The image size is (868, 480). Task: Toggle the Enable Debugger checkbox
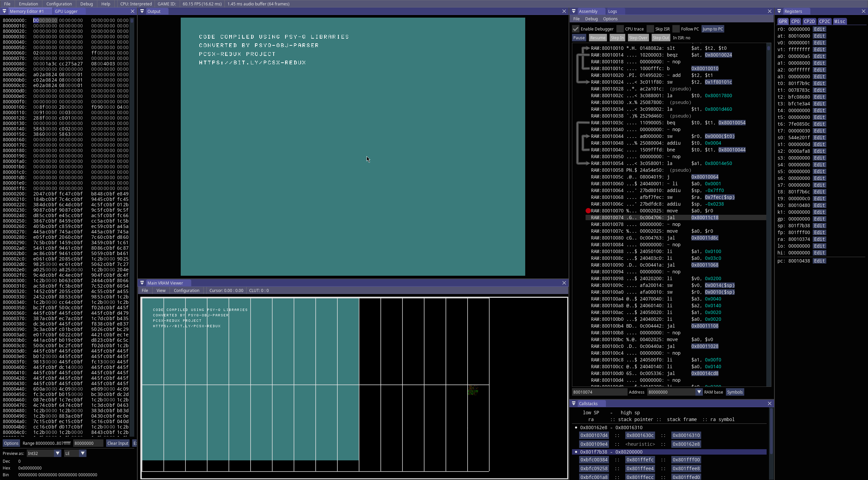[576, 29]
